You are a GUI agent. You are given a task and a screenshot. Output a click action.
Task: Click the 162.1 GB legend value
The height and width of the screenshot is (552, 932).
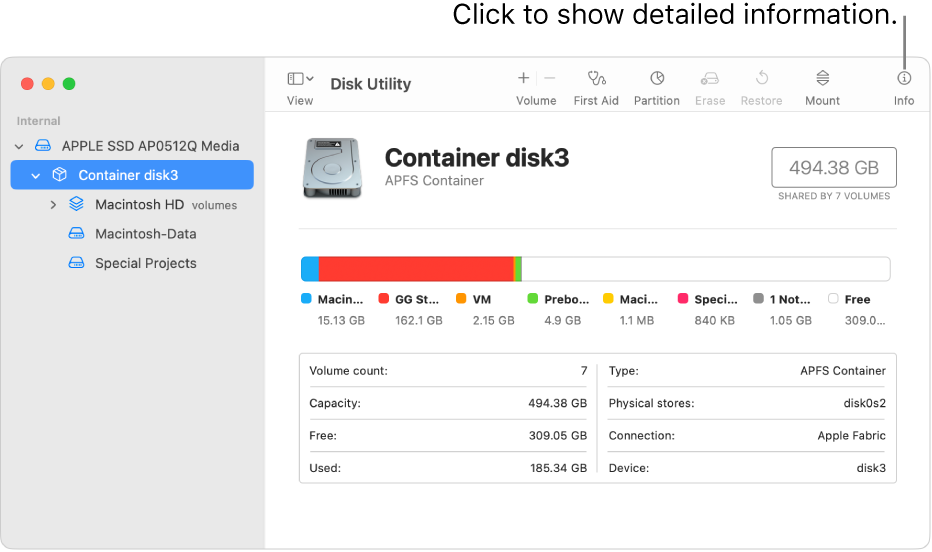tap(418, 321)
